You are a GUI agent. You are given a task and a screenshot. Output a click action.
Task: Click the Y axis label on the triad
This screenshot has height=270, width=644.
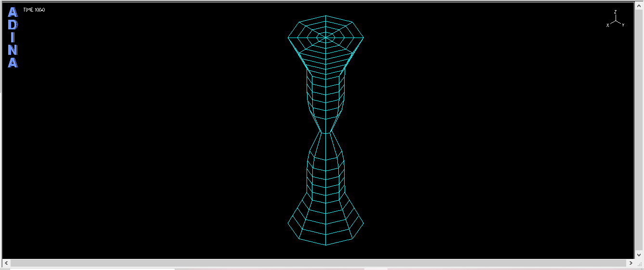623,25
